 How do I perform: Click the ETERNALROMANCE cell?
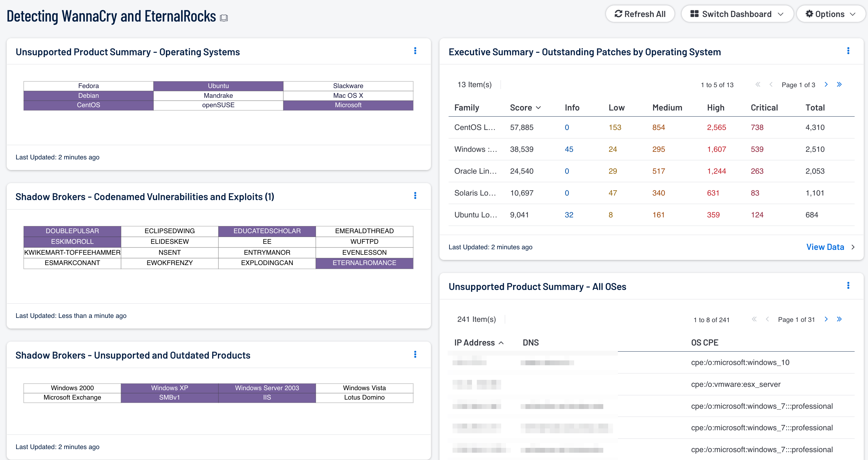click(x=364, y=263)
